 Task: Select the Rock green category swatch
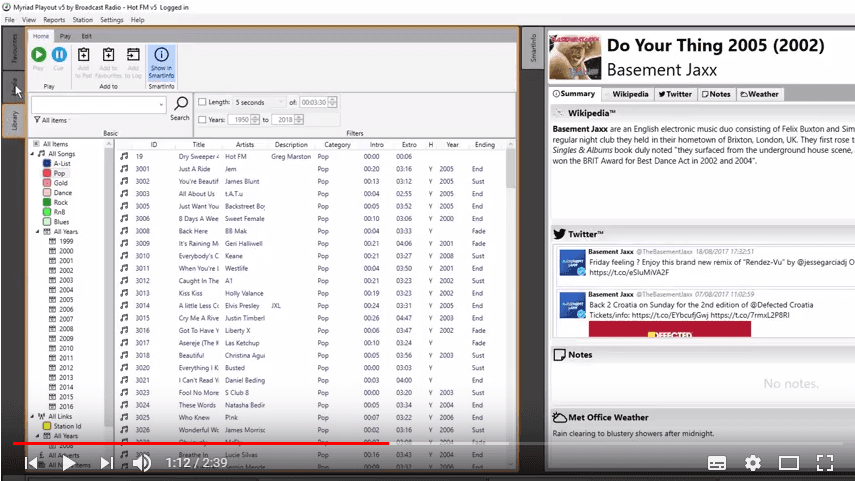pyautogui.click(x=47, y=202)
